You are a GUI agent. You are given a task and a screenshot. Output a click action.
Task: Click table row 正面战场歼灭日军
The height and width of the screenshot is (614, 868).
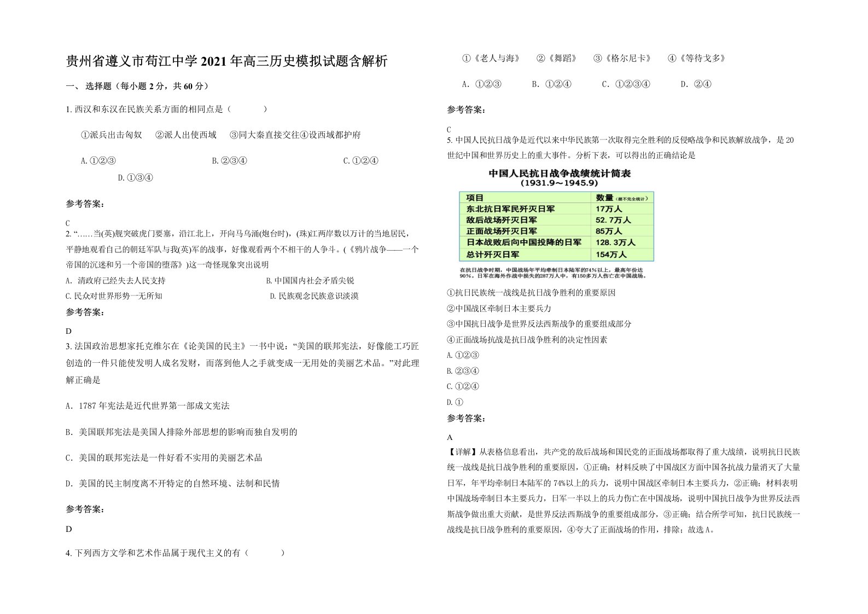tap(557, 231)
